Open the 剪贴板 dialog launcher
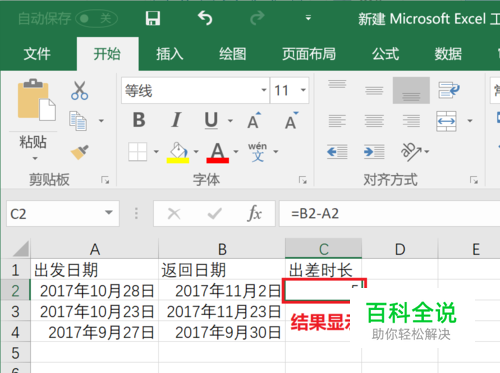 (x=105, y=180)
